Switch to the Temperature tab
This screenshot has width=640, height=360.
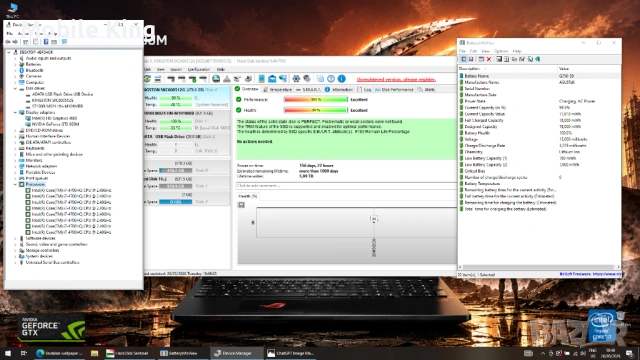point(278,89)
